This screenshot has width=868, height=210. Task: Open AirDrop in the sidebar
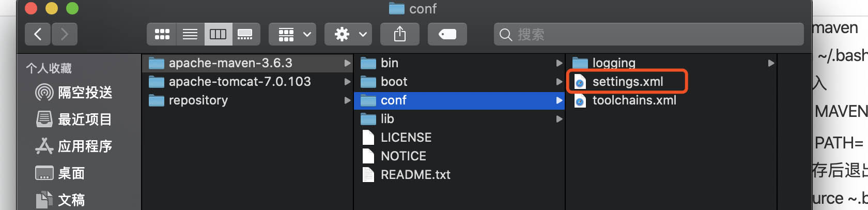73,93
